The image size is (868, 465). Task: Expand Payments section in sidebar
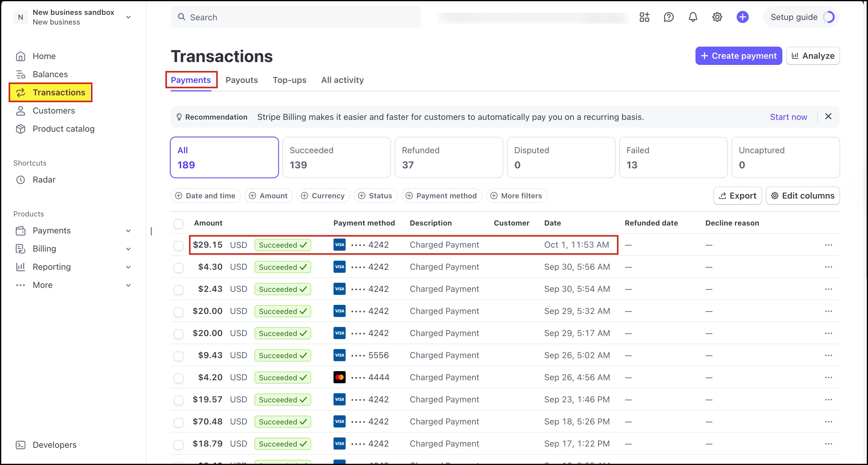pyautogui.click(x=128, y=231)
